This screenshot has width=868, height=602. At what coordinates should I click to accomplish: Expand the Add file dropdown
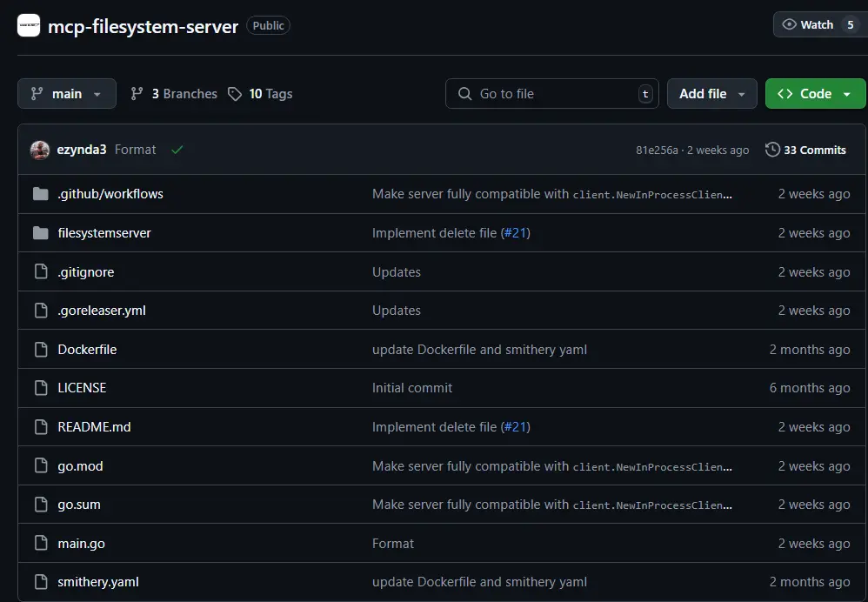[711, 93]
